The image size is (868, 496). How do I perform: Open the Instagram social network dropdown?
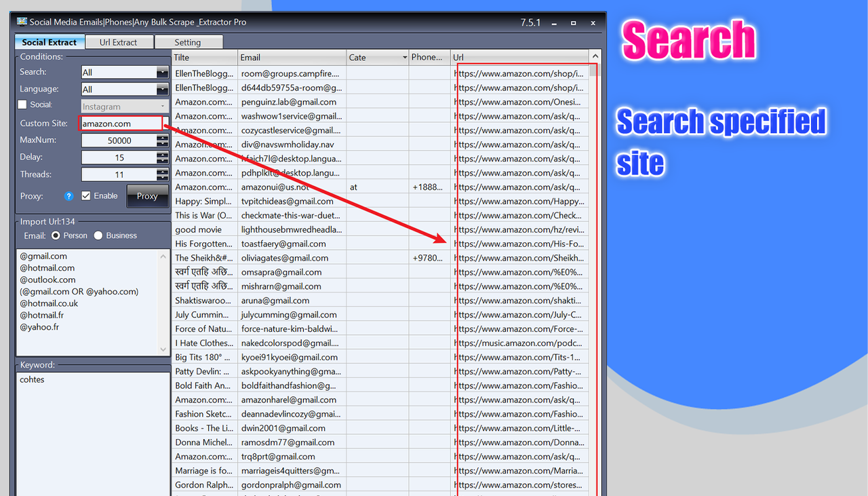pyautogui.click(x=125, y=107)
